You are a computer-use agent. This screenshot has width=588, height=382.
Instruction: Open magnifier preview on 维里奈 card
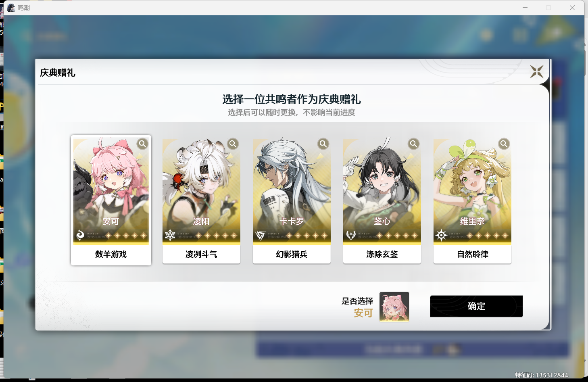[x=504, y=144]
